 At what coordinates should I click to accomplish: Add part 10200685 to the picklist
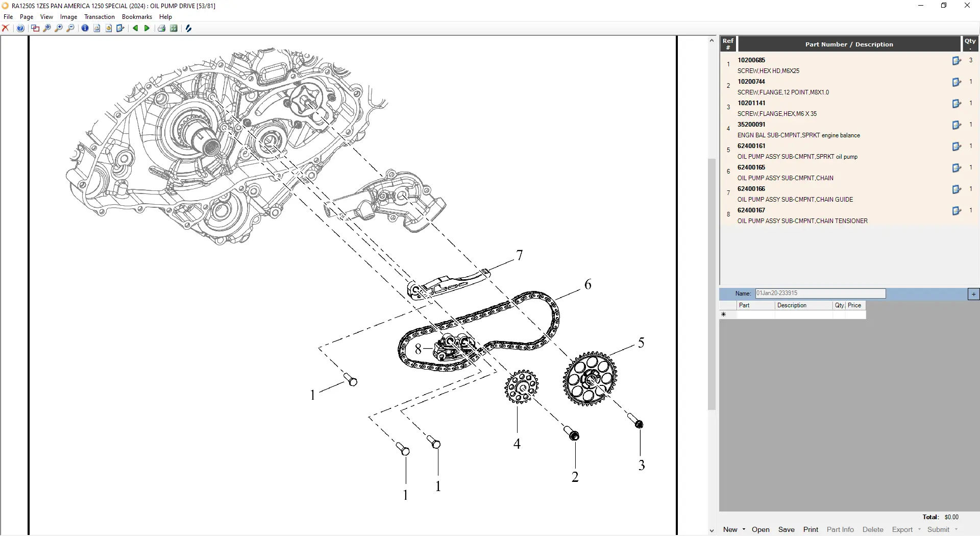(x=957, y=61)
